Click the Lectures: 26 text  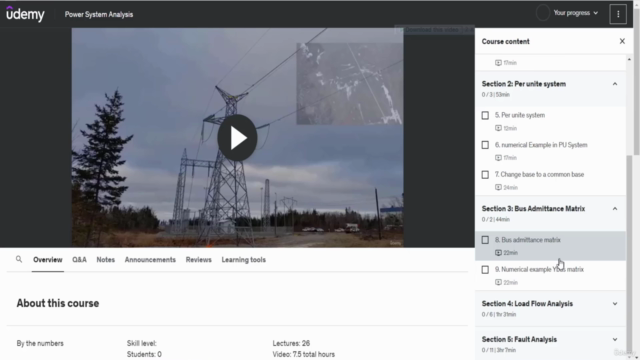pos(291,343)
